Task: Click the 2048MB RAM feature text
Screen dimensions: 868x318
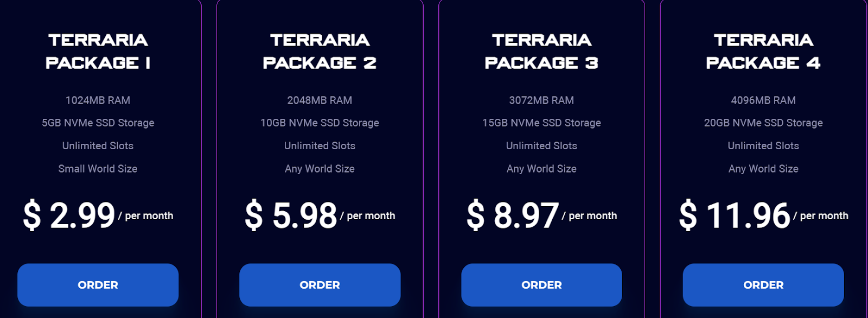Action: [x=320, y=100]
